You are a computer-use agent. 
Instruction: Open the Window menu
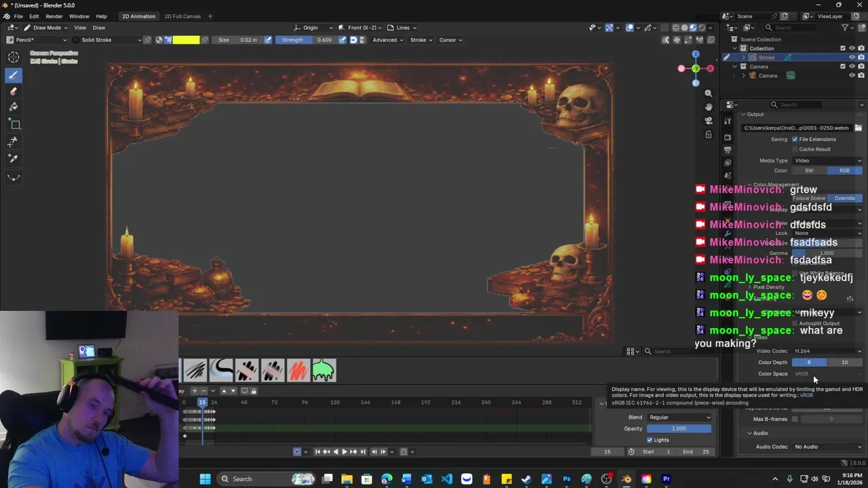point(79,16)
